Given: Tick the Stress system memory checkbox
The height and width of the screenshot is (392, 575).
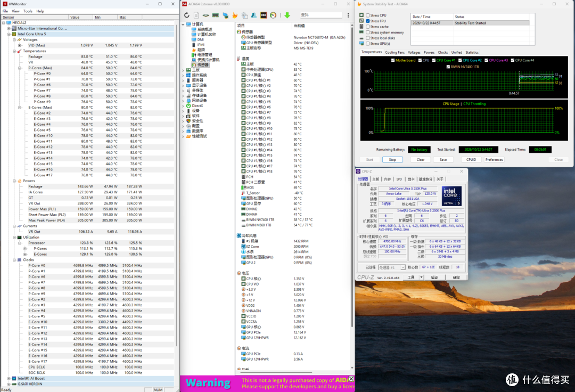Looking at the screenshot, I should [x=368, y=32].
